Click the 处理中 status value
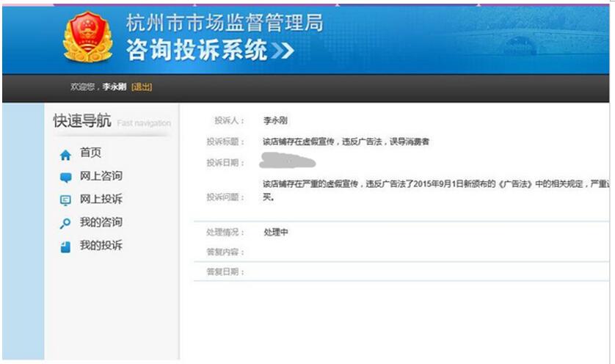Image resolution: width=615 pixels, height=364 pixels. point(276,233)
